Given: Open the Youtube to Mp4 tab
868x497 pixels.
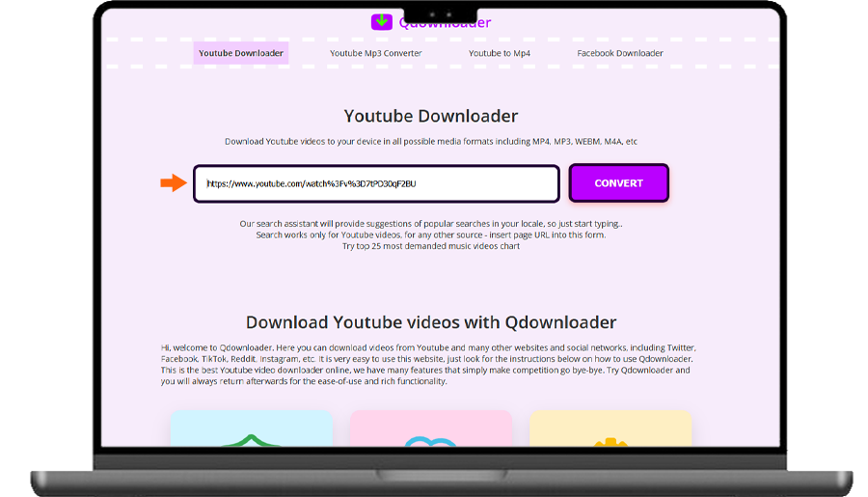Looking at the screenshot, I should pyautogui.click(x=500, y=53).
